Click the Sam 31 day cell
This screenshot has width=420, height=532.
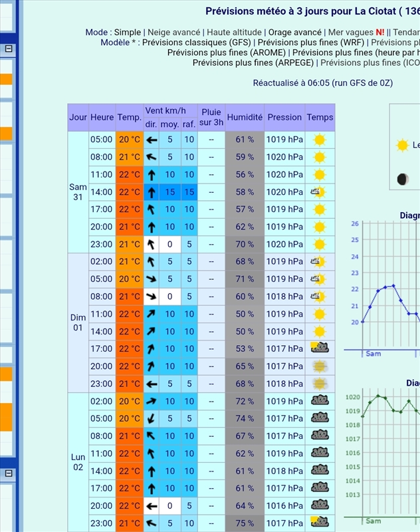tap(78, 192)
